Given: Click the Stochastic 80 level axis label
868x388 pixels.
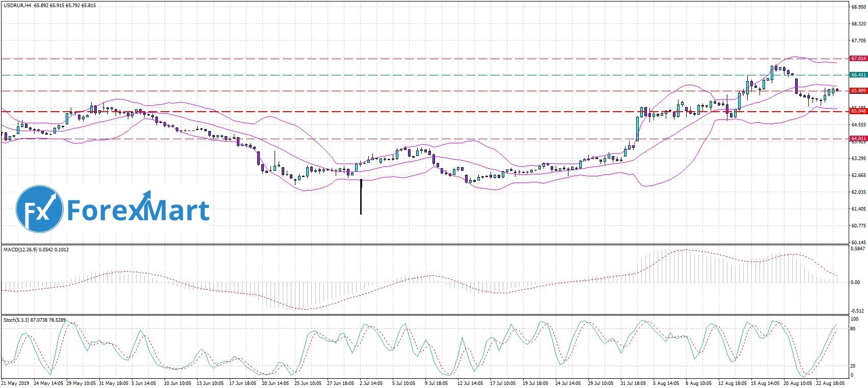Looking at the screenshot, I should pos(853,329).
